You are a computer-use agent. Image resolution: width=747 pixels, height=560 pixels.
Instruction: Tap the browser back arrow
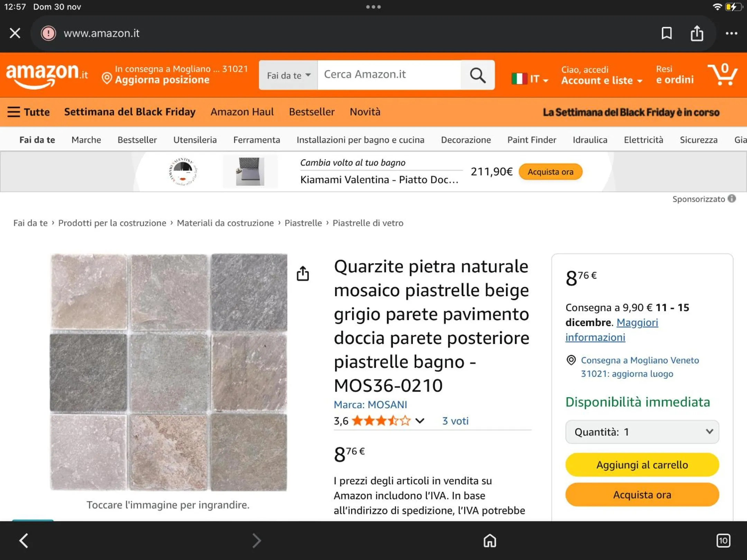[x=24, y=540]
